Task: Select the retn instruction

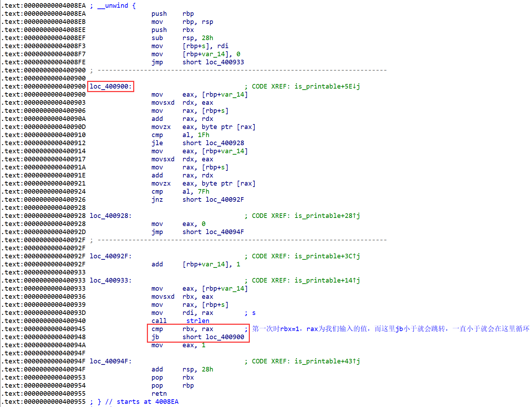Action: coord(159,394)
